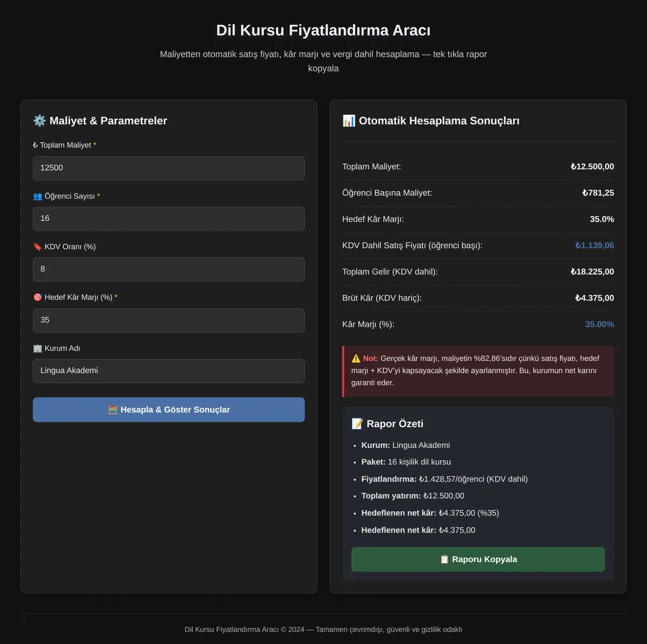The image size is (647, 644).
Task: Select the KDV Oranı input field
Action: pyautogui.click(x=169, y=269)
